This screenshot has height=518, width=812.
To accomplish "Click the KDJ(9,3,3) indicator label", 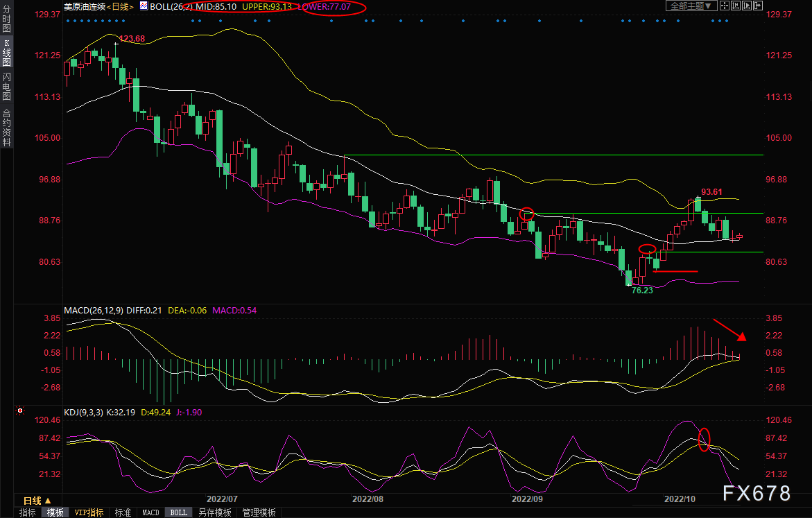I will pos(84,413).
